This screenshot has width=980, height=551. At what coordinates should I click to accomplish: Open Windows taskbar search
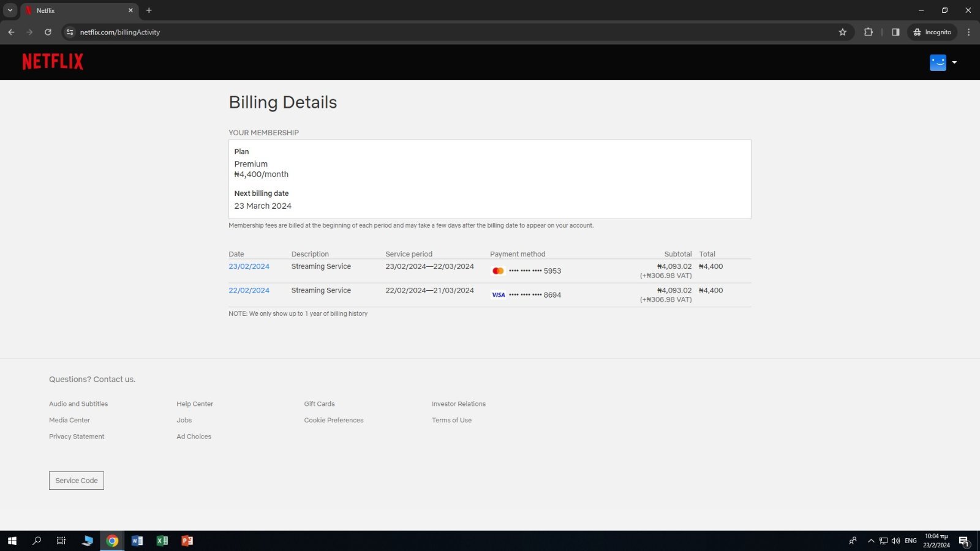[x=37, y=541]
